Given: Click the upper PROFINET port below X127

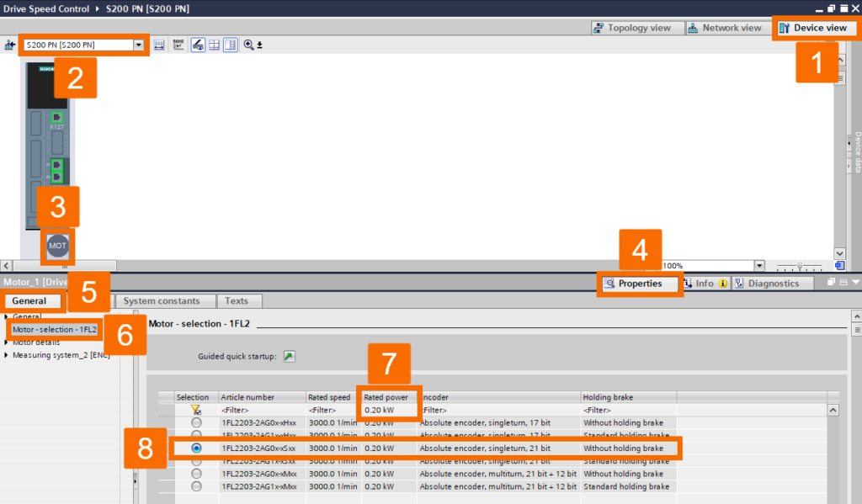Looking at the screenshot, I should [56, 164].
